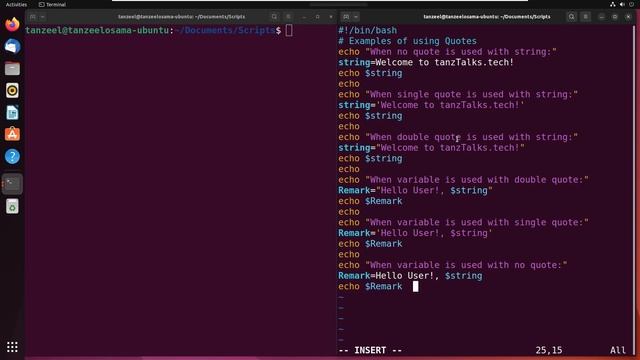Click 'When variable is used with double quote:' line
Viewport: 640px width, 360px height.
tap(463, 180)
